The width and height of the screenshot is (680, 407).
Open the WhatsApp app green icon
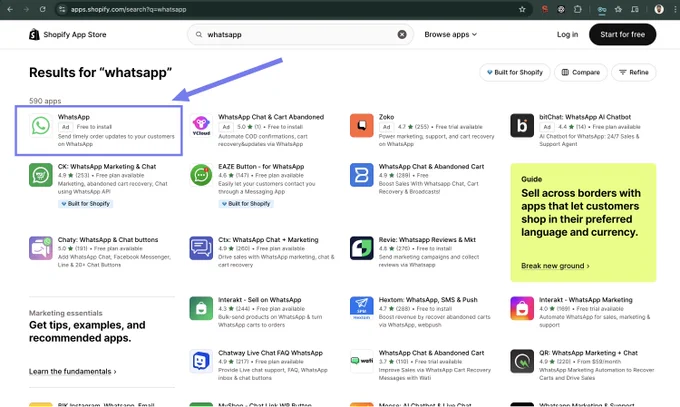pos(40,126)
